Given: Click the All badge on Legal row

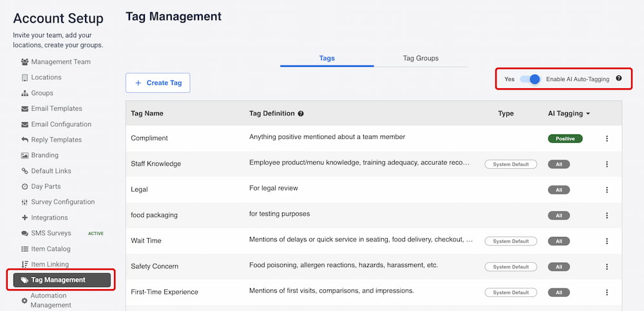Looking at the screenshot, I should [558, 190].
